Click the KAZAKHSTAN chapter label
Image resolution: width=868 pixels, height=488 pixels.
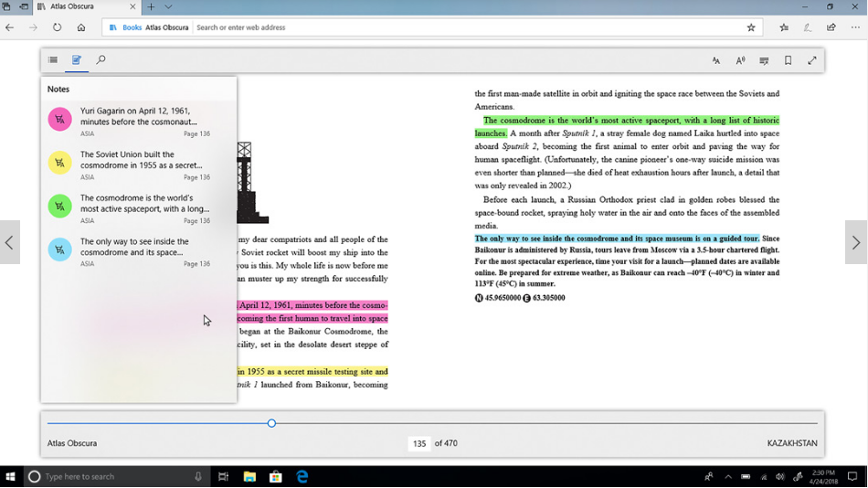tap(792, 443)
